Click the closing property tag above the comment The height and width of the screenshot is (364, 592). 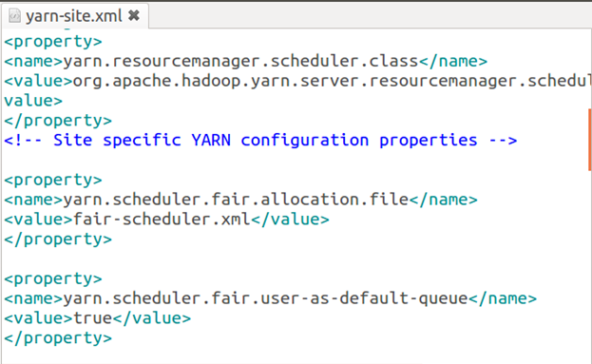click(58, 121)
